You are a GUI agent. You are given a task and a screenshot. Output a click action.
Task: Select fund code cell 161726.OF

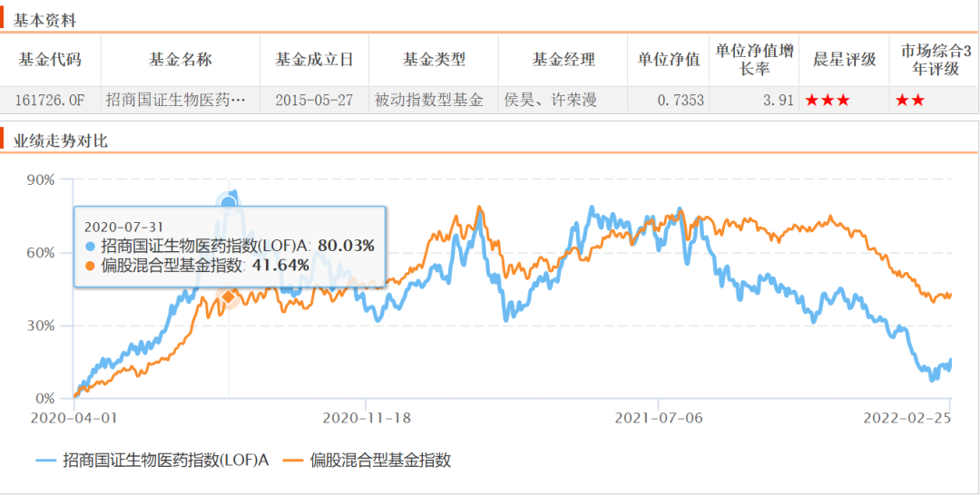(x=50, y=100)
